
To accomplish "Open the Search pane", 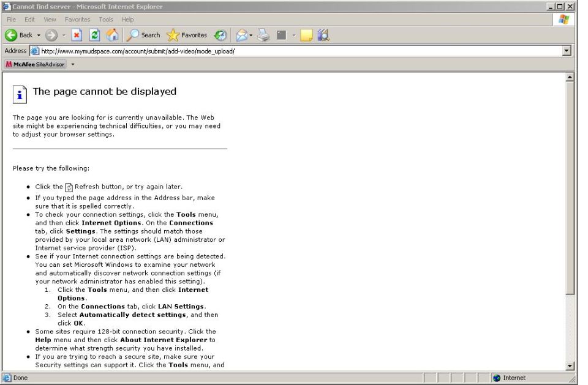I will pyautogui.click(x=143, y=36).
